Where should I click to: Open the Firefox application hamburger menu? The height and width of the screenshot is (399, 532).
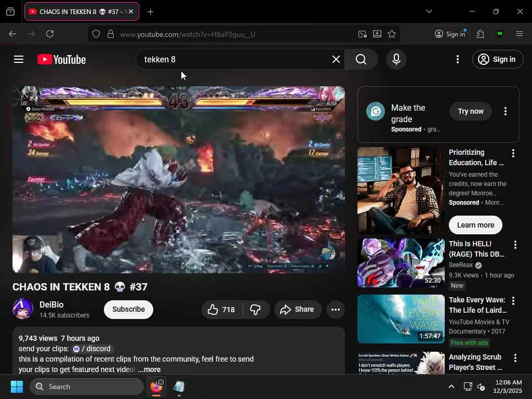point(519,34)
